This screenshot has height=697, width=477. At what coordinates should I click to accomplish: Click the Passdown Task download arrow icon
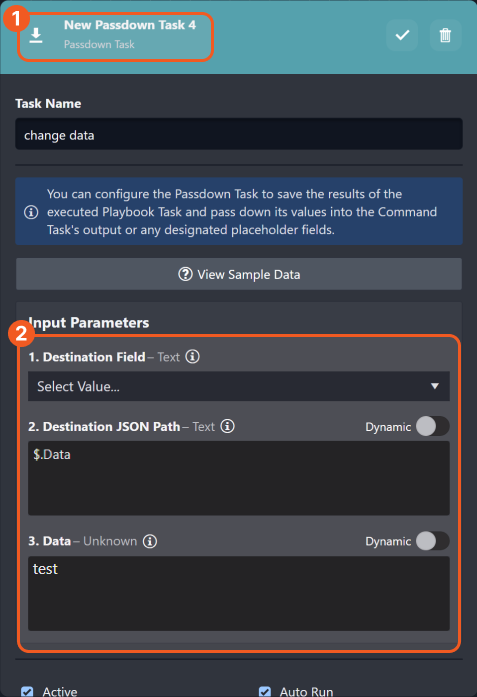(36, 35)
